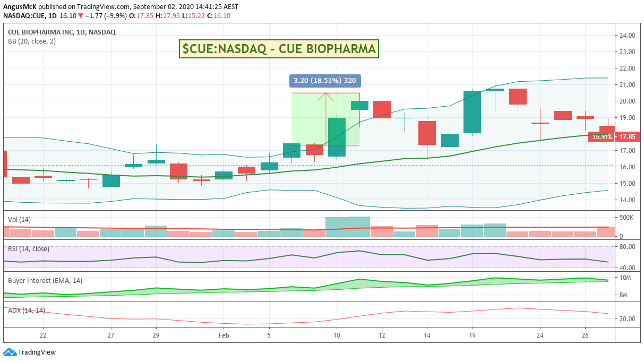Click the 80.00 RSI axis label
This screenshot has height=362, width=644.
tap(627, 247)
